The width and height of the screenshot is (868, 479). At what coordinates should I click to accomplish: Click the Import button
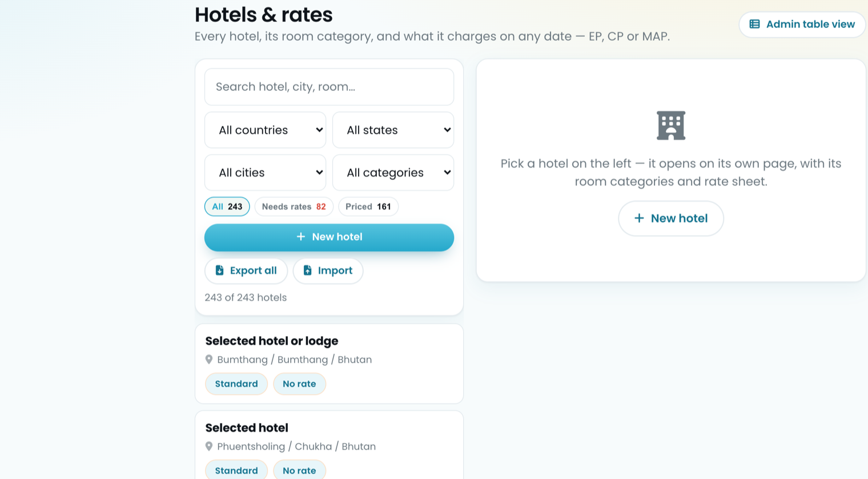click(328, 270)
